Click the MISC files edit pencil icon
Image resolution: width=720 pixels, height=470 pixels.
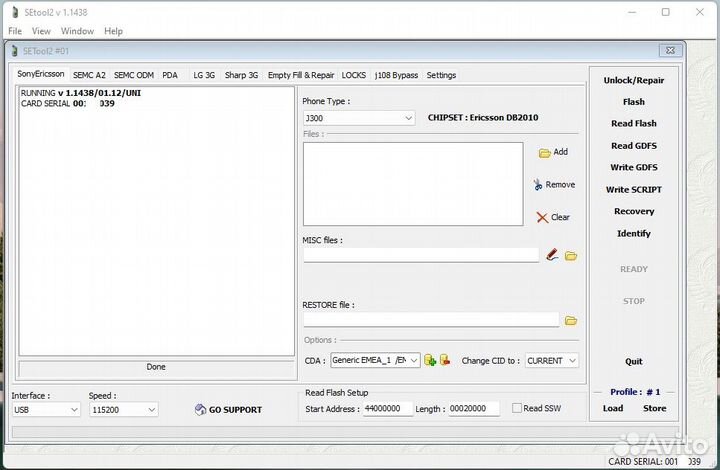pyautogui.click(x=552, y=255)
